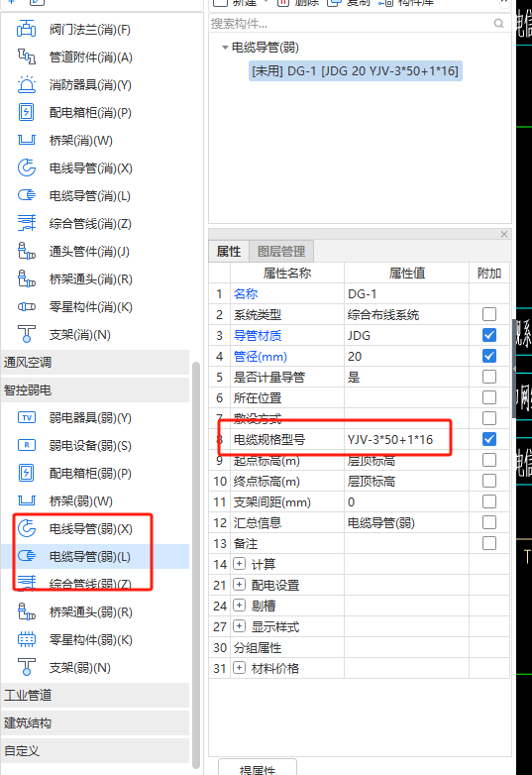
Task: Select the 通头管件(消)(J) icon
Action: click(26, 251)
